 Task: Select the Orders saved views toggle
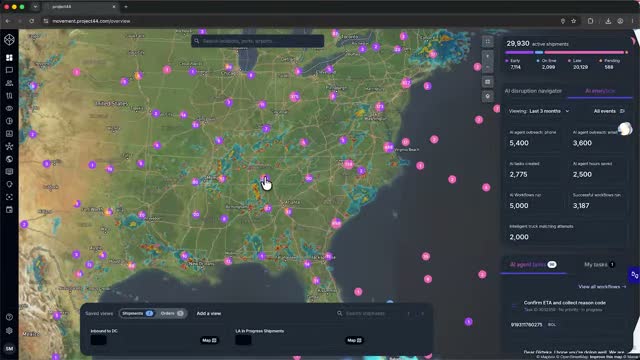tap(171, 313)
